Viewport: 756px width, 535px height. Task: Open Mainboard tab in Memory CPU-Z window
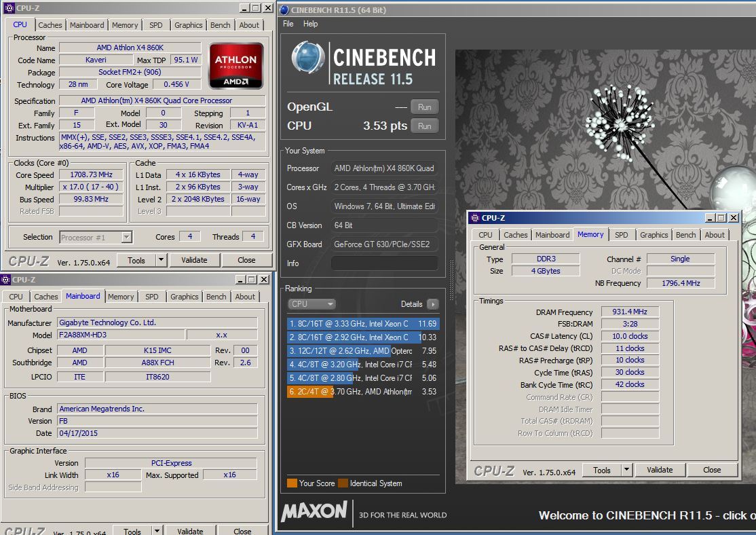pyautogui.click(x=552, y=235)
